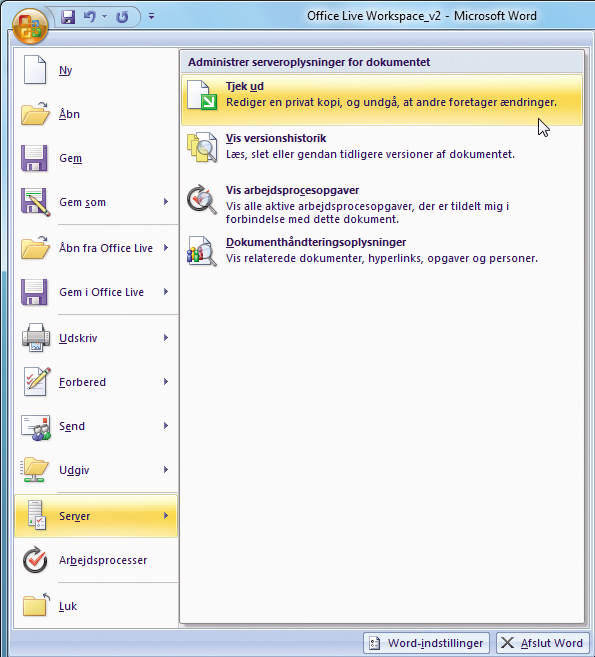Click the Åbn fra Office Live folder icon
Image resolution: width=595 pixels, height=657 pixels.
click(x=35, y=247)
